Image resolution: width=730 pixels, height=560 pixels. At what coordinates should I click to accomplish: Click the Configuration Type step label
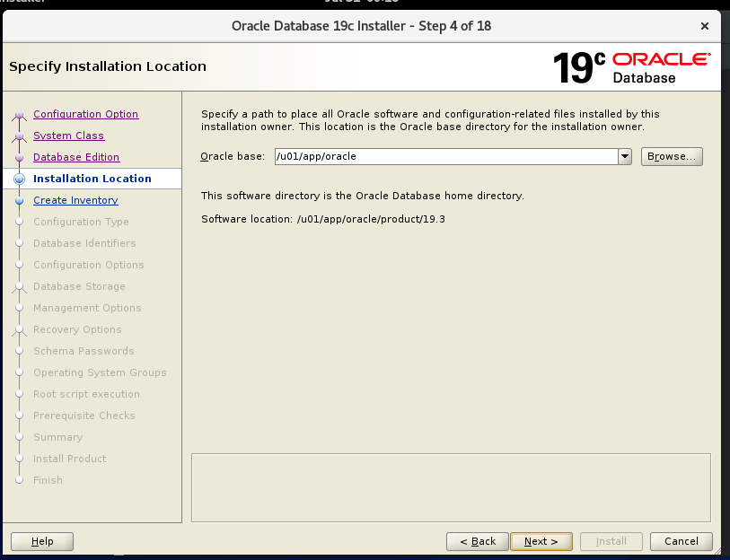tap(81, 222)
